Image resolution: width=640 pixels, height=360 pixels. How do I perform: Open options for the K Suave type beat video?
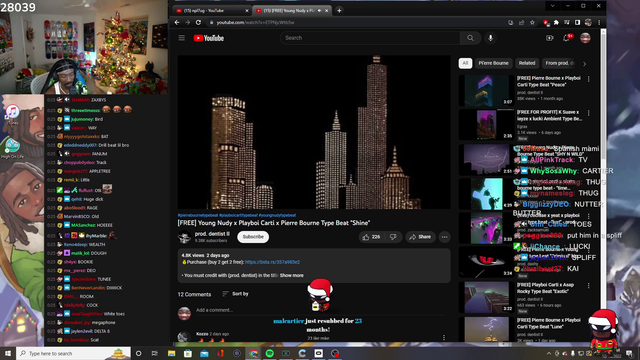pyautogui.click(x=589, y=113)
